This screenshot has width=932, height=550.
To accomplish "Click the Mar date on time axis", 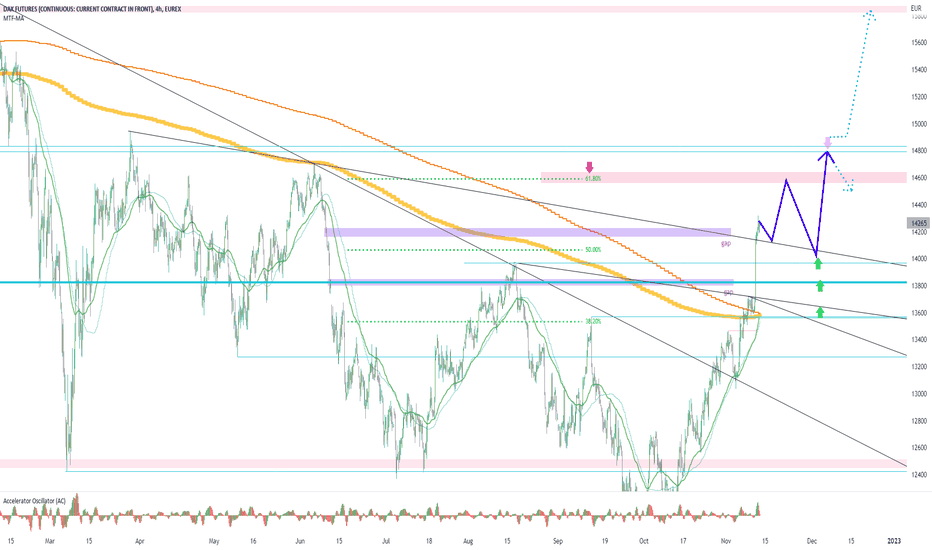I will [50, 541].
